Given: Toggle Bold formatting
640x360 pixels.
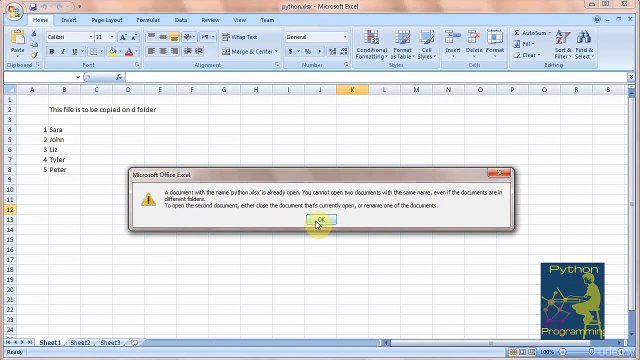Looking at the screenshot, I should [x=51, y=51].
